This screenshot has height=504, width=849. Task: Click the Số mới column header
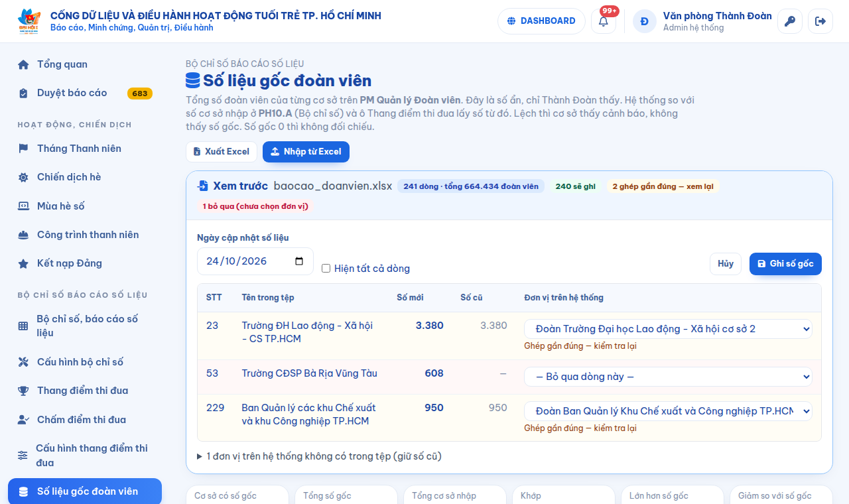pos(410,298)
